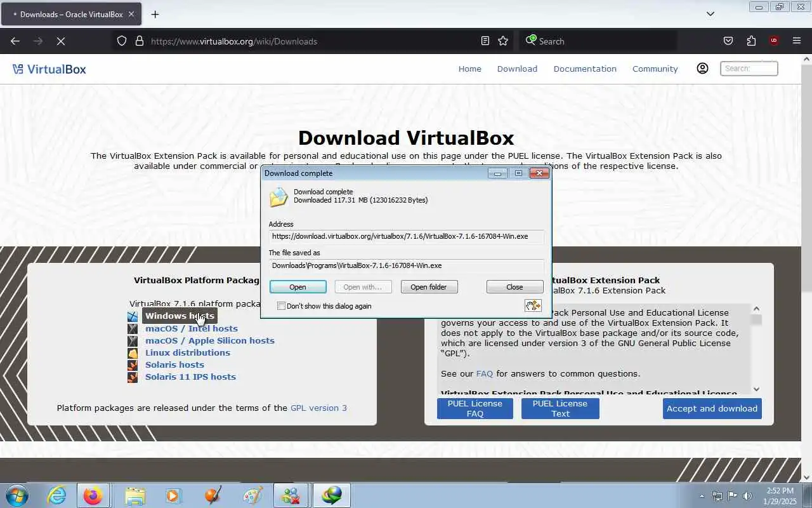This screenshot has height=508, width=812.
Task: Click the download Address field in dialog
Action: pyautogui.click(x=407, y=237)
